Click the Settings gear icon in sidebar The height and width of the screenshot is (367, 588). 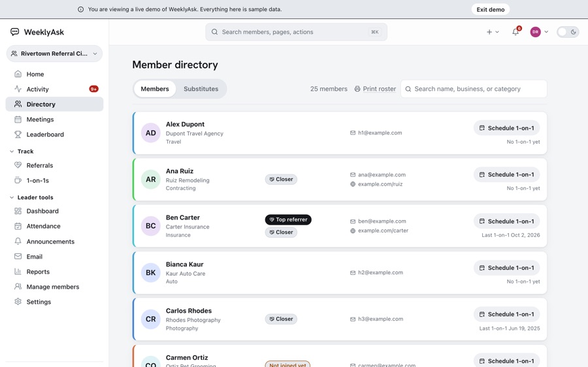tap(18, 302)
